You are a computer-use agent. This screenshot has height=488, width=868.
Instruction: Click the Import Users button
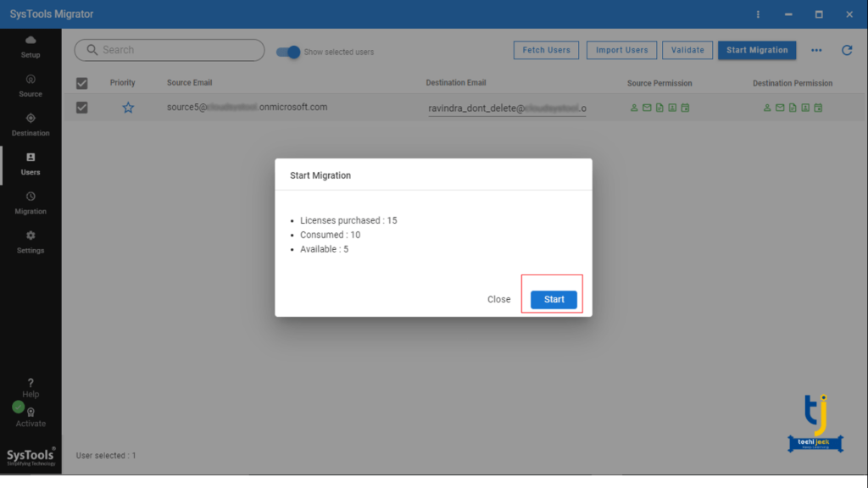[x=621, y=50]
